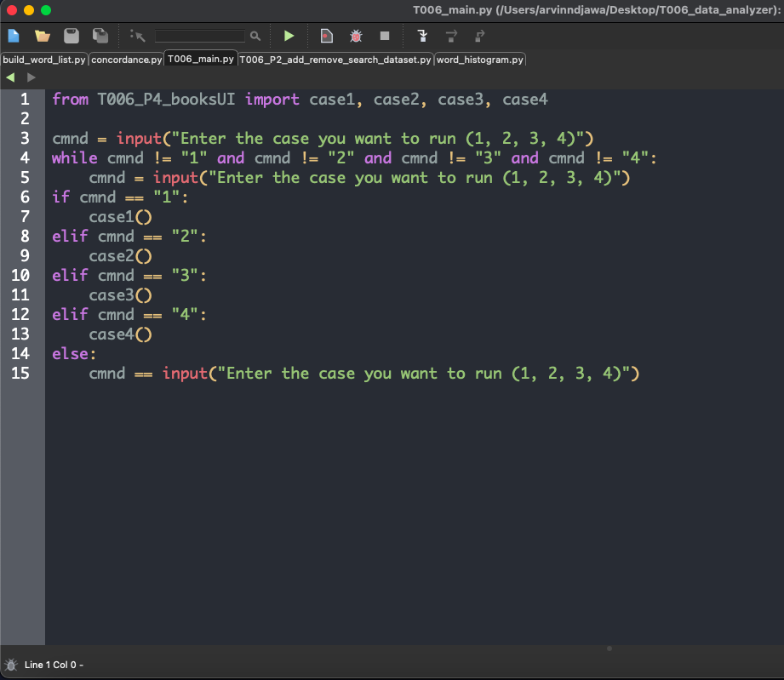Click the bug icon in the status bar
The height and width of the screenshot is (680, 784).
click(x=11, y=665)
